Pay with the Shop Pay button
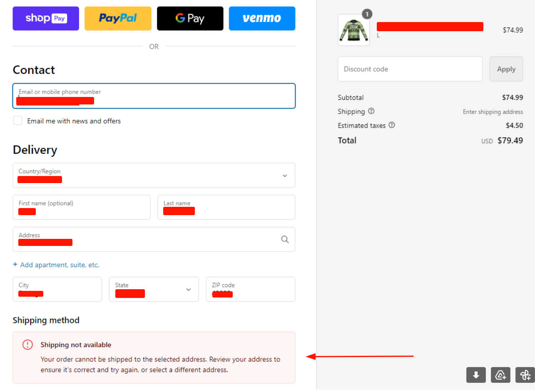The width and height of the screenshot is (535, 392). coord(46,18)
